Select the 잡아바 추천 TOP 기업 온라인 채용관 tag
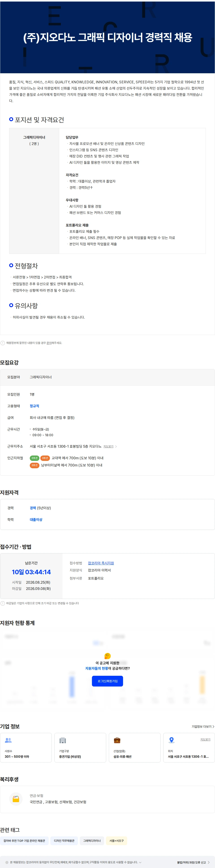Screen dimensions: 215x868 tap(24, 841)
